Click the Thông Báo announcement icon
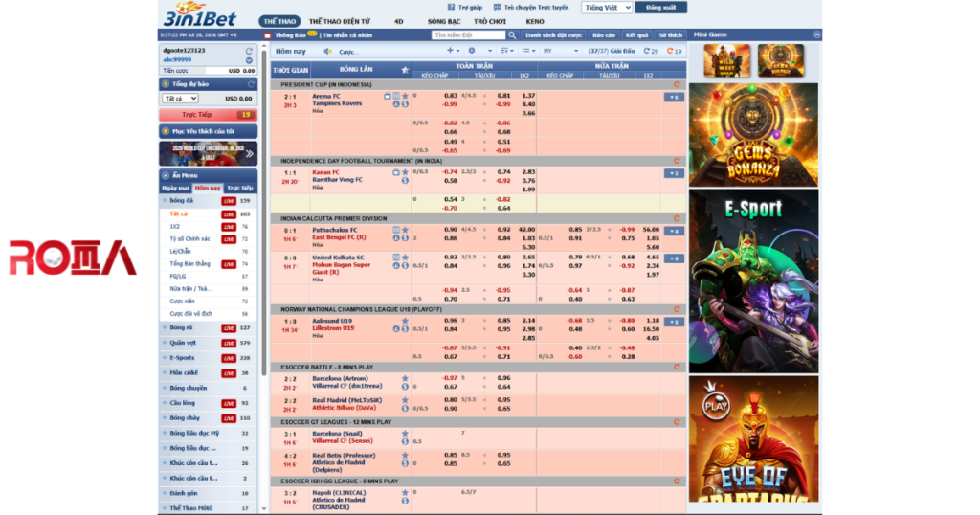This screenshot has height=515, width=980. click(x=268, y=35)
